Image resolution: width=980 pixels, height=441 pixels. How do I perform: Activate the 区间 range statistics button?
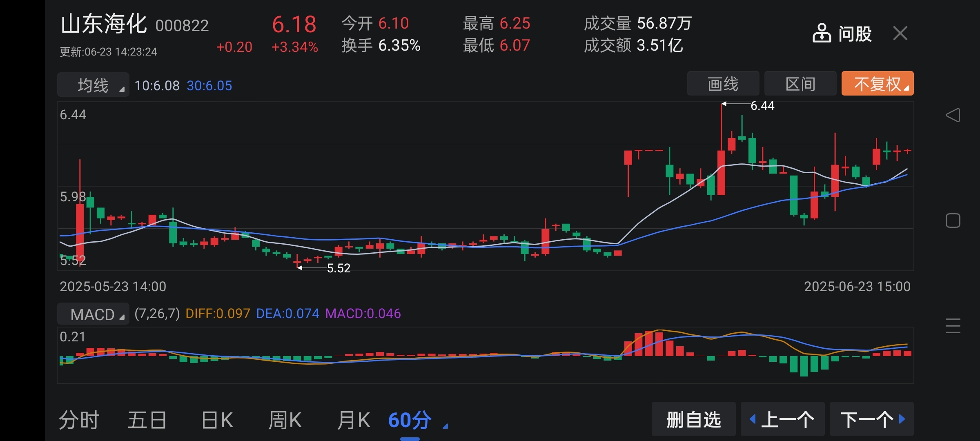(800, 84)
